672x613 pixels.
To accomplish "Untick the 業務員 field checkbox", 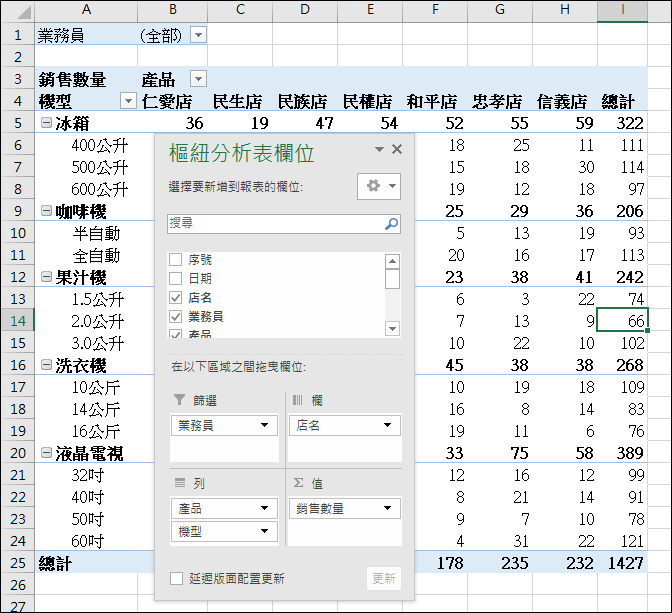I will point(175,317).
